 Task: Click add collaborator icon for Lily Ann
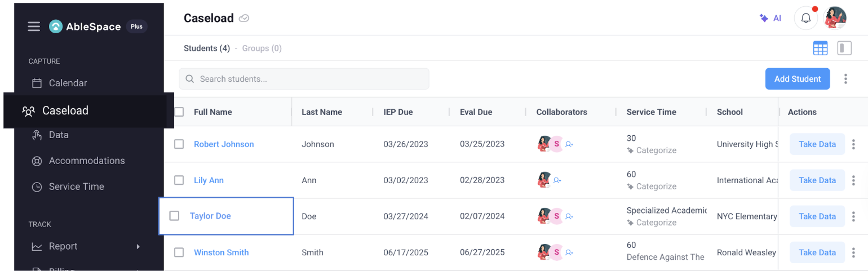point(557,180)
